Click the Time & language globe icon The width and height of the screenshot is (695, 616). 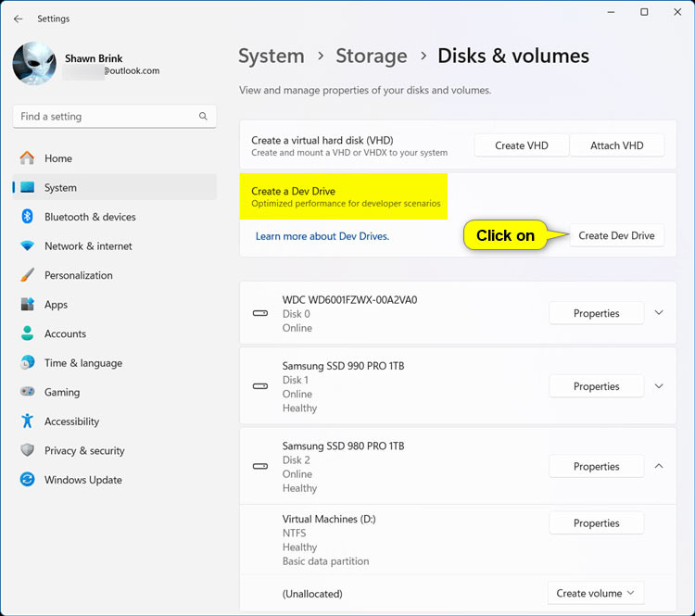coord(27,363)
